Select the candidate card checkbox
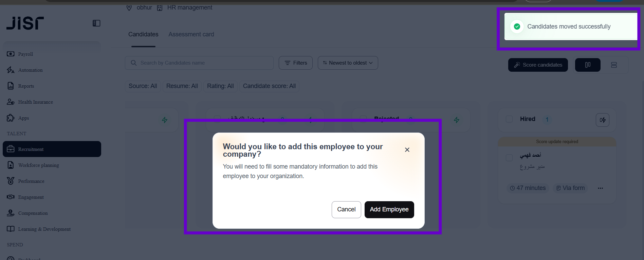This screenshot has width=644, height=260. pyautogui.click(x=509, y=158)
